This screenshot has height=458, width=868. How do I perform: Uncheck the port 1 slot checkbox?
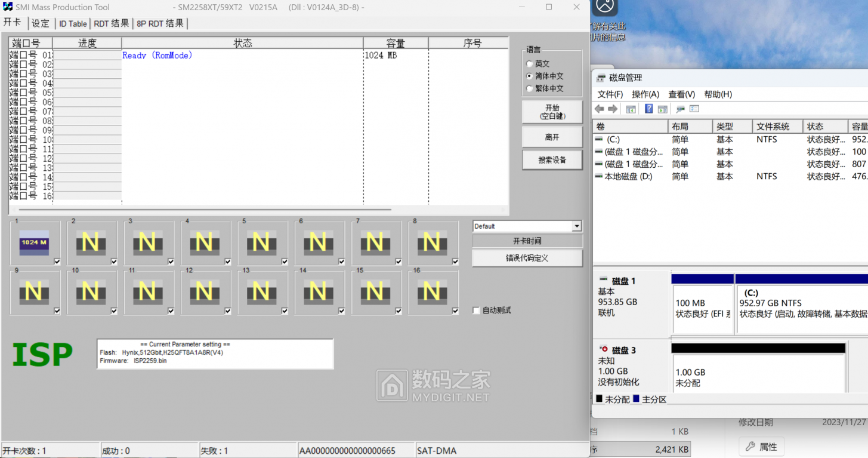pos(57,262)
